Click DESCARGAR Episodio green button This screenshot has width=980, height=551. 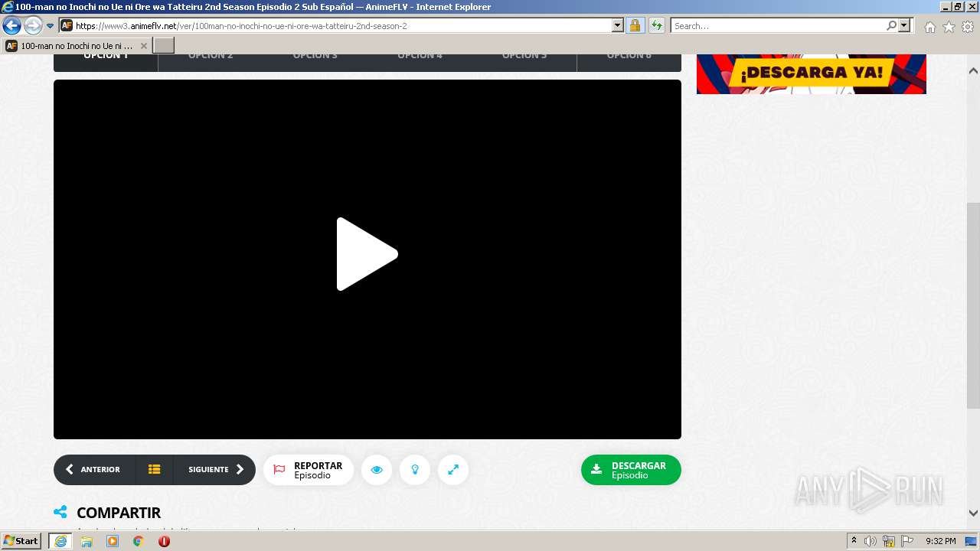click(x=631, y=470)
